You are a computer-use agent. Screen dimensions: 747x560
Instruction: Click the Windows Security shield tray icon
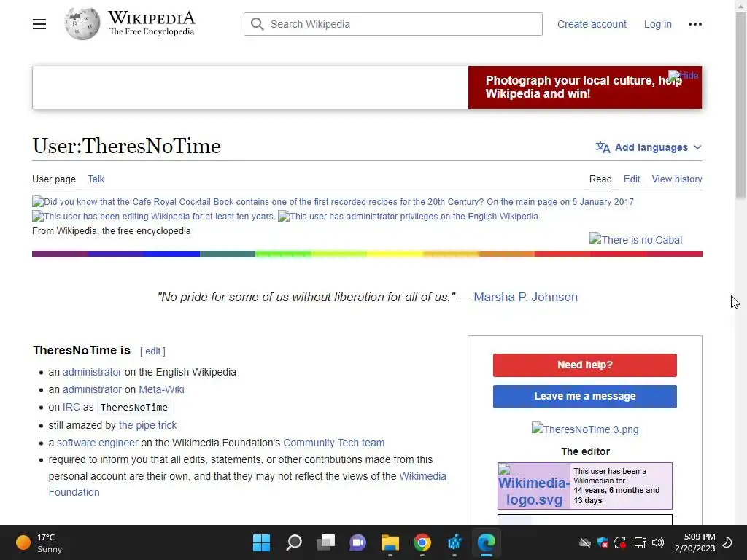[x=603, y=542]
